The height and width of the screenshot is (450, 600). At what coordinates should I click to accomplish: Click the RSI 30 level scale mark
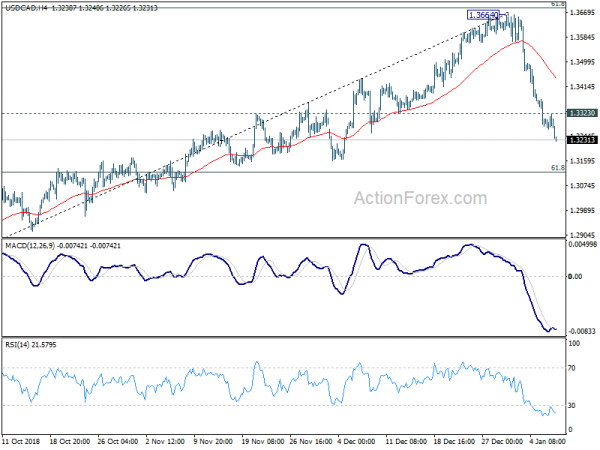pyautogui.click(x=571, y=405)
